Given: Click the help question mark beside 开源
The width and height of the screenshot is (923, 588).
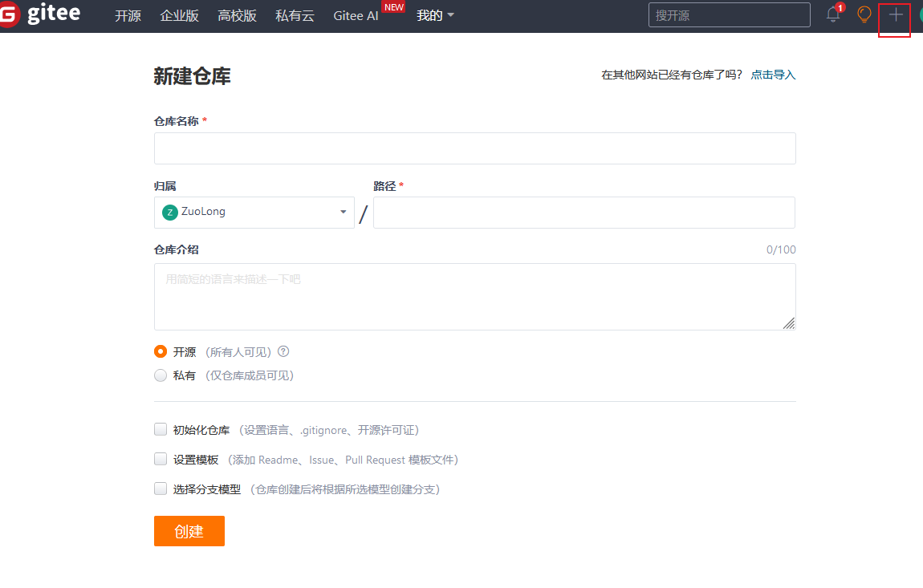Looking at the screenshot, I should [x=283, y=351].
